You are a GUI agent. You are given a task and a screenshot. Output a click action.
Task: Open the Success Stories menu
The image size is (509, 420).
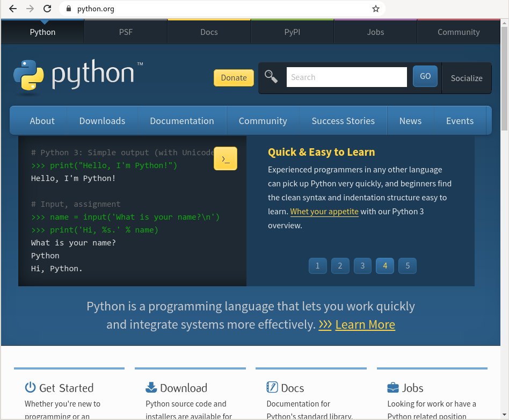coord(343,121)
